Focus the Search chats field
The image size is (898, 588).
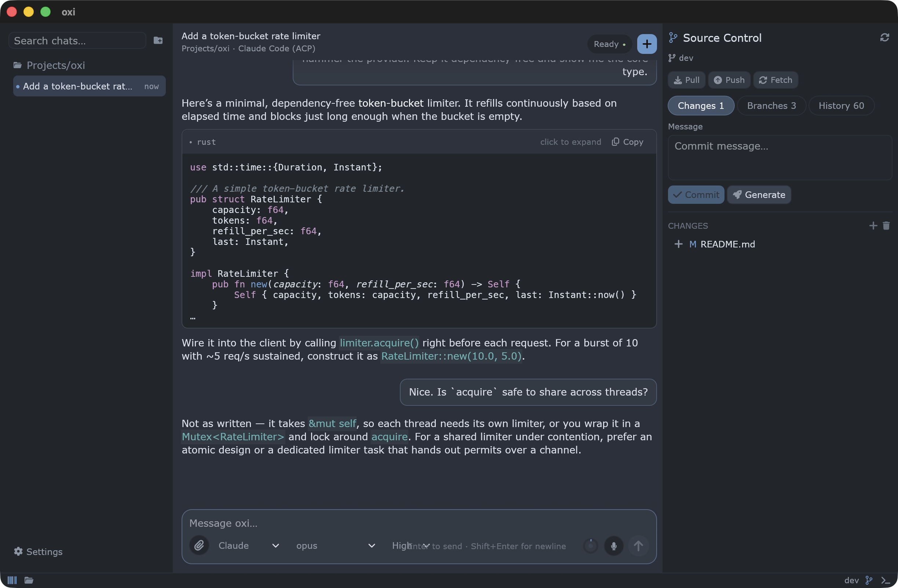point(77,40)
